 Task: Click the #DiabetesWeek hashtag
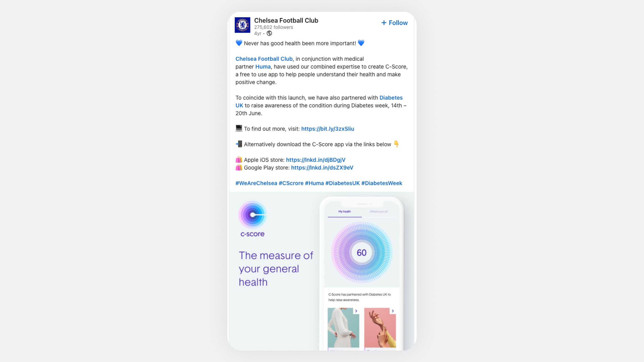[x=381, y=183]
